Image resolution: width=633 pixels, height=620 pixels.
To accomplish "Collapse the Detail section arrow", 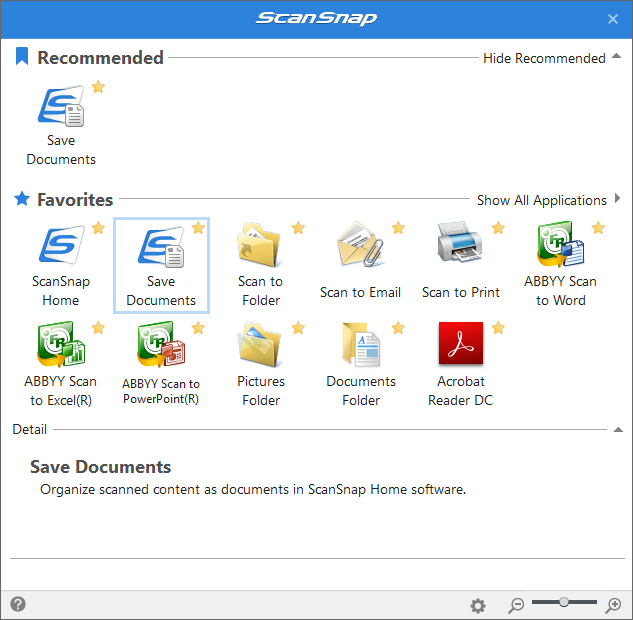I will click(618, 429).
